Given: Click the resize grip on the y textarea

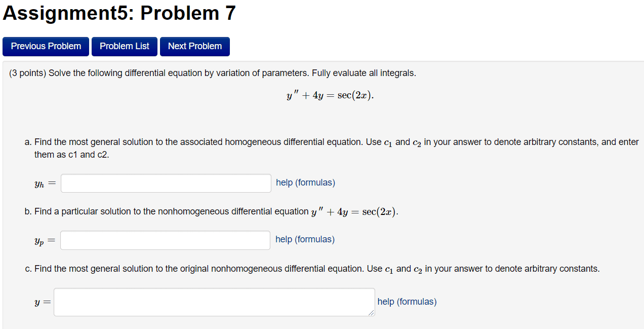Looking at the screenshot, I should point(372,313).
